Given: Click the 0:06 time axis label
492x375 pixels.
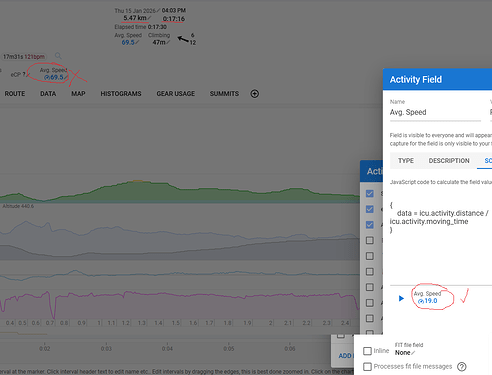Looking at the screenshot, I should click(290, 349).
